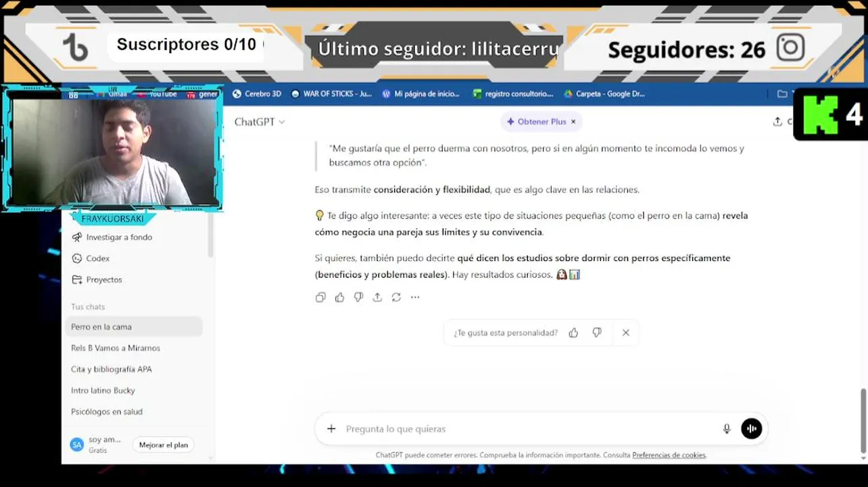Click the Obtener Plus button

pyautogui.click(x=536, y=122)
